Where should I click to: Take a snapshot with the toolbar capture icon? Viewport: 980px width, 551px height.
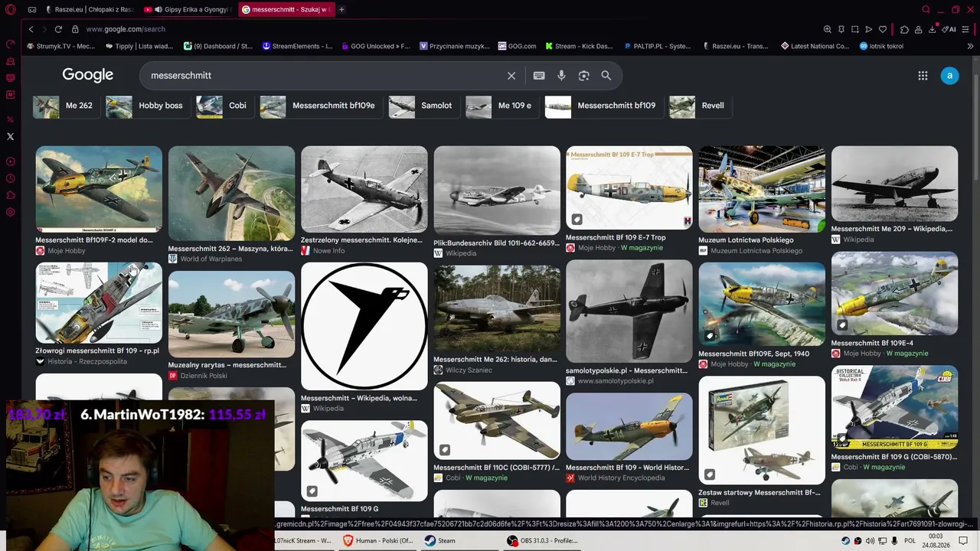855,29
